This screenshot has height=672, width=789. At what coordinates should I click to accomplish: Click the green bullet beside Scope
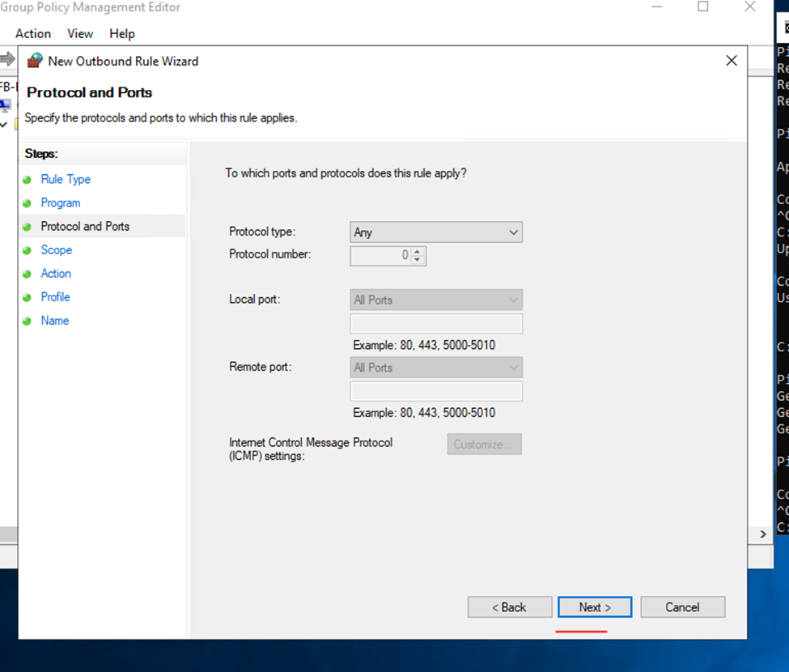click(27, 250)
